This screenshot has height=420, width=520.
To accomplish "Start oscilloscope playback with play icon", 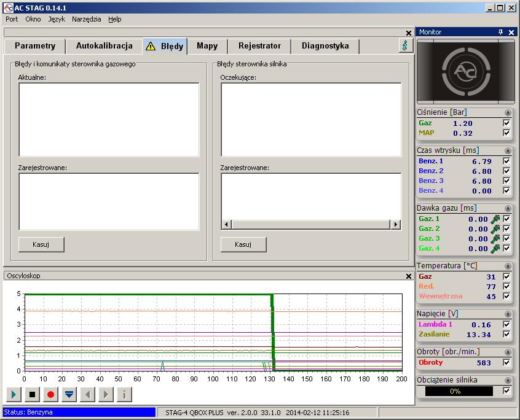I will [x=14, y=394].
